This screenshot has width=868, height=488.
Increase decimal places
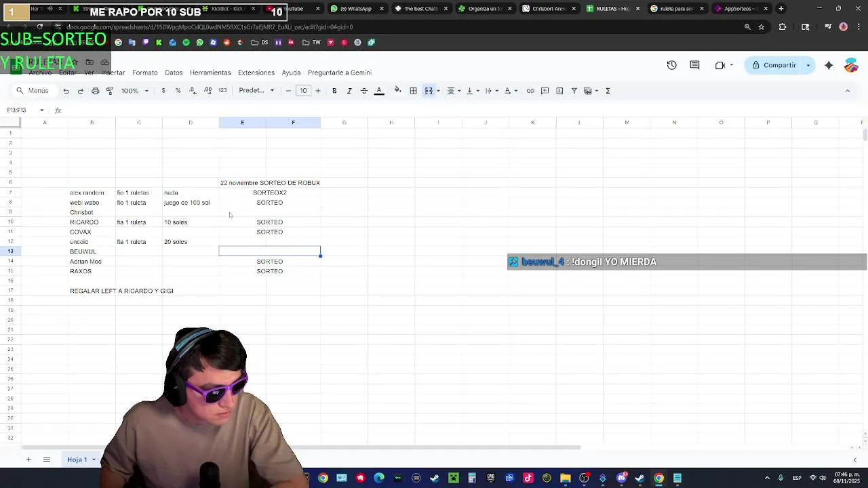point(208,91)
